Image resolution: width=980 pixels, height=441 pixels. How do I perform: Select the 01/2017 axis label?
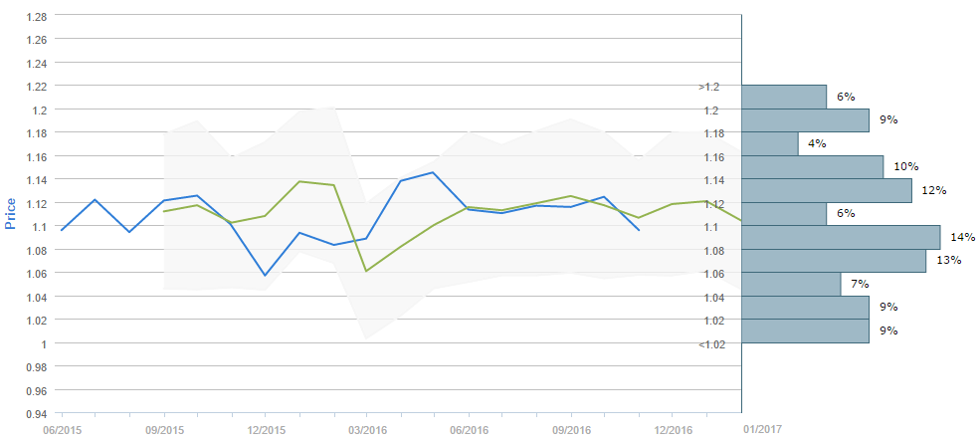762,428
